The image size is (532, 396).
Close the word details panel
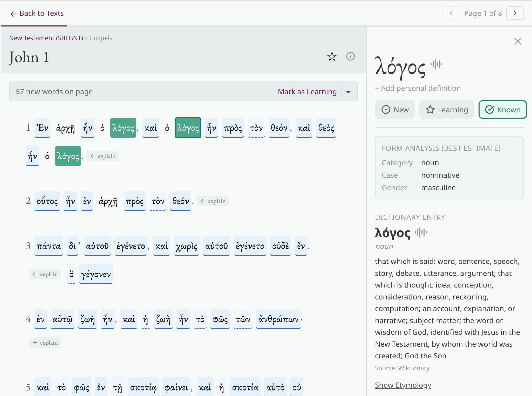click(518, 41)
